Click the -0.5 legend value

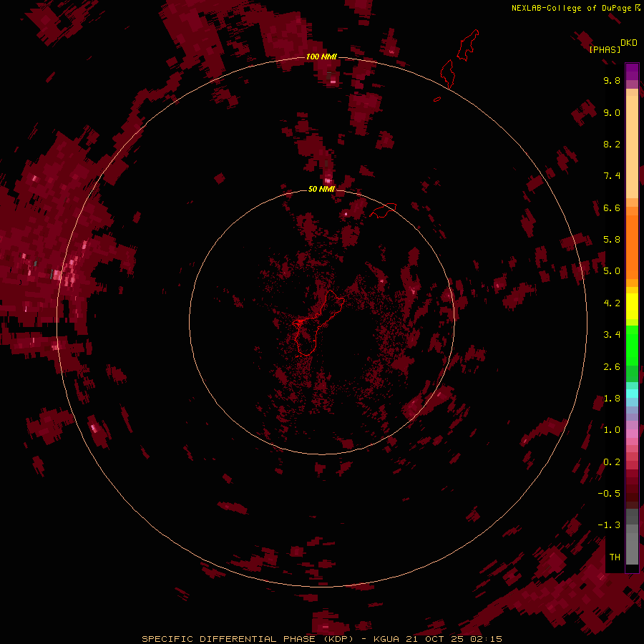pyautogui.click(x=609, y=494)
